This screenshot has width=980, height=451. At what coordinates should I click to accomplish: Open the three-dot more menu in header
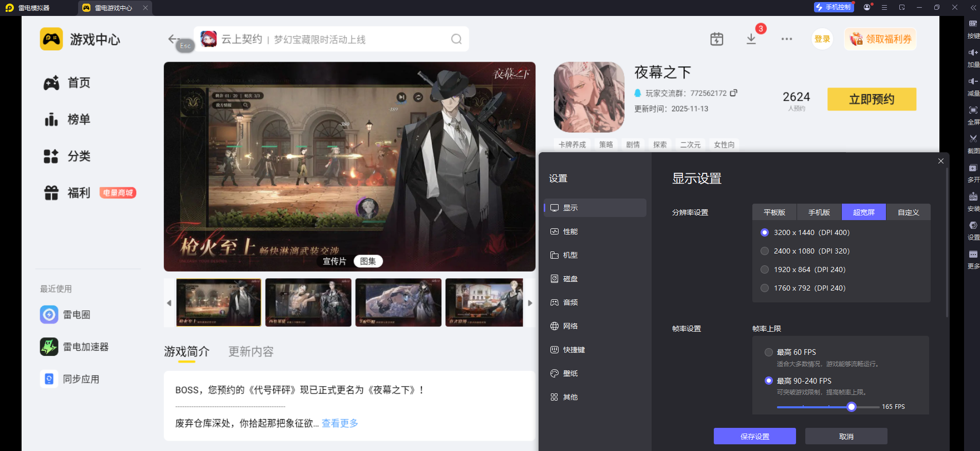tap(787, 39)
